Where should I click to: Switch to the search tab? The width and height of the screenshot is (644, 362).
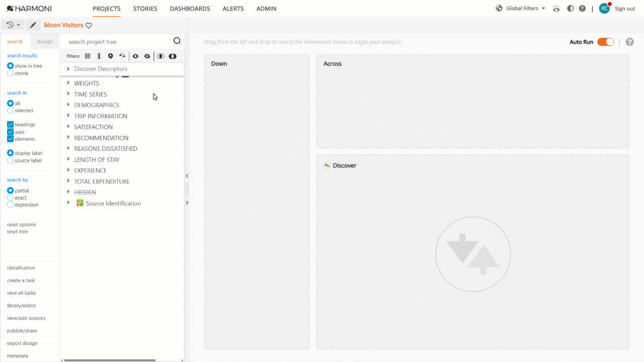pos(15,42)
